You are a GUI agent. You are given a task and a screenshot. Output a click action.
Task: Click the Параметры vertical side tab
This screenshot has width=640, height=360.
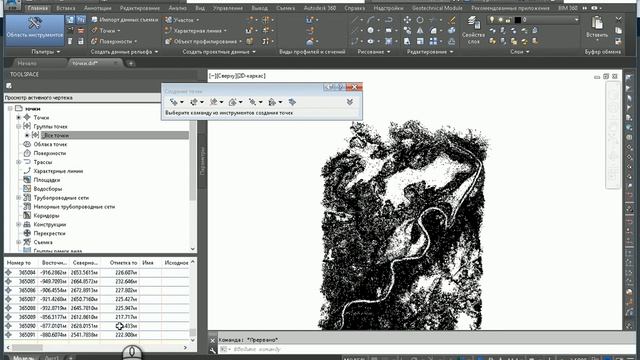[202, 161]
